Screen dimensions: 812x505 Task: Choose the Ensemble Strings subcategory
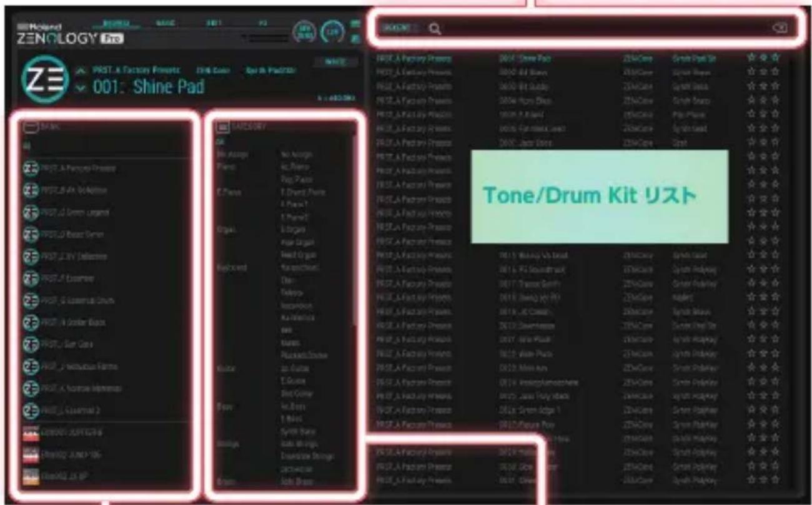(307, 456)
